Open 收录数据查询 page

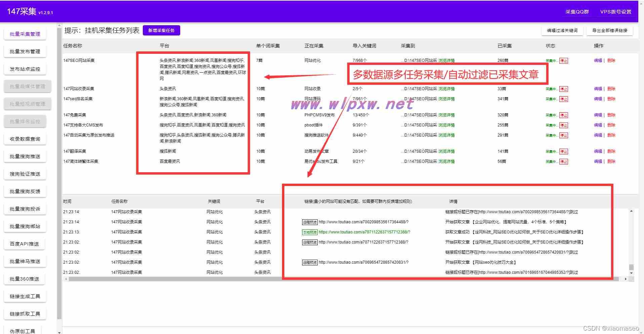(x=25, y=139)
